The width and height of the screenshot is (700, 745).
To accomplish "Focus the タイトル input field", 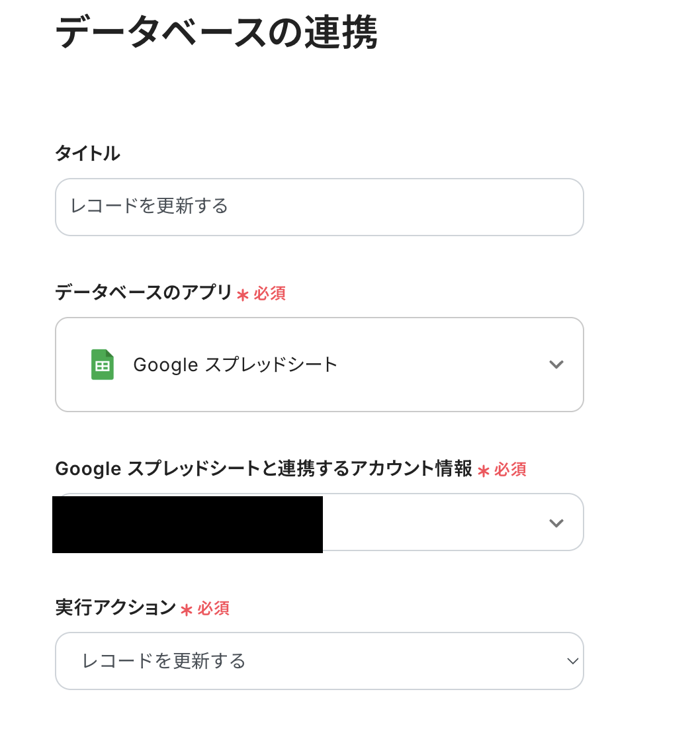I will point(319,206).
